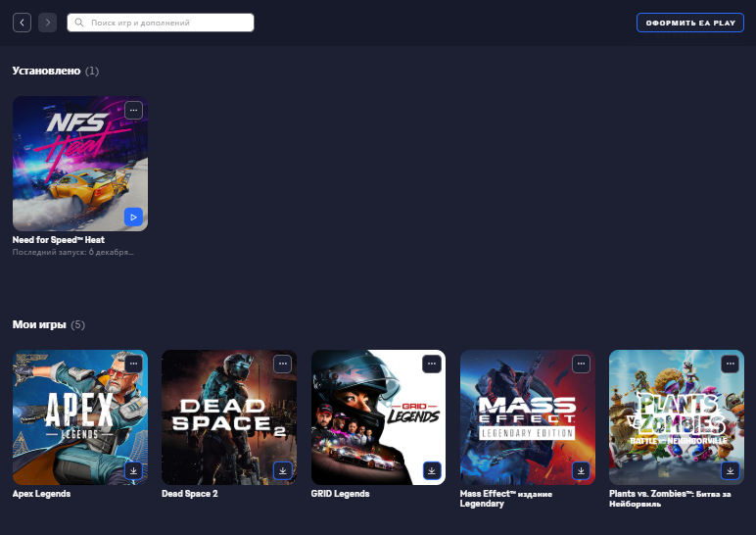This screenshot has width=756, height=535.
Task: Click the Plants vs. Zombies™ title text
Action: click(670, 499)
